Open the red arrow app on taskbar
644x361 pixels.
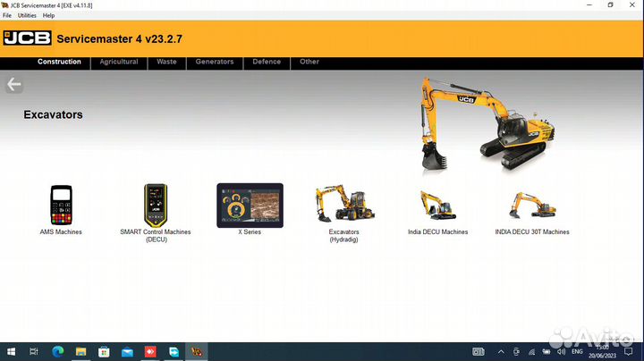pyautogui.click(x=150, y=351)
